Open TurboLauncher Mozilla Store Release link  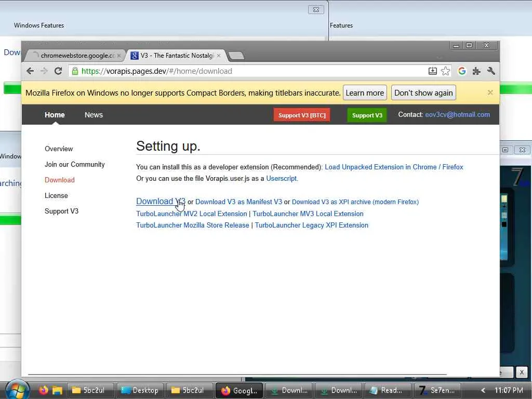(x=192, y=225)
